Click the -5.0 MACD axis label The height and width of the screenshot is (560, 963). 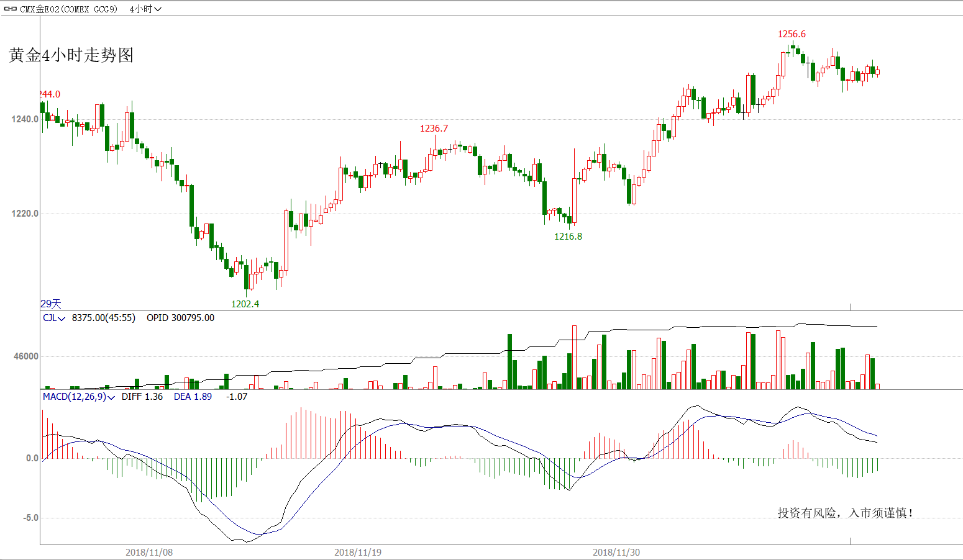point(31,518)
